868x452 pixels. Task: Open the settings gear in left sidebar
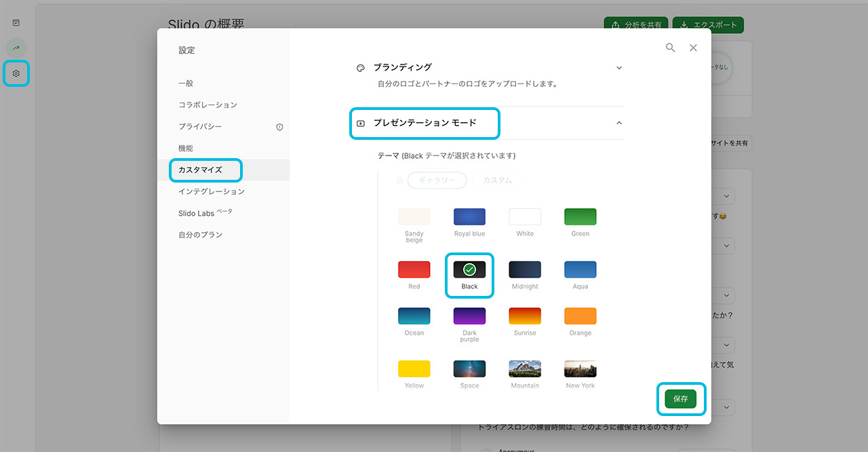point(16,73)
